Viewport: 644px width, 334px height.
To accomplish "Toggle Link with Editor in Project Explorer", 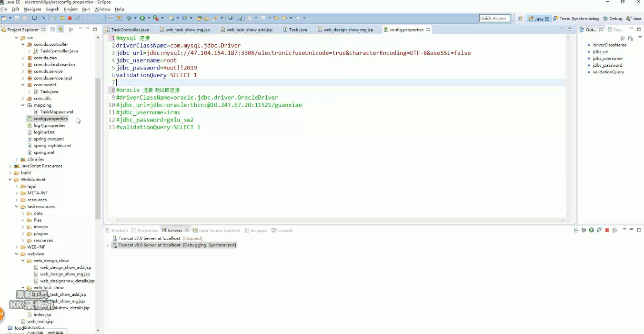I will (x=60, y=30).
